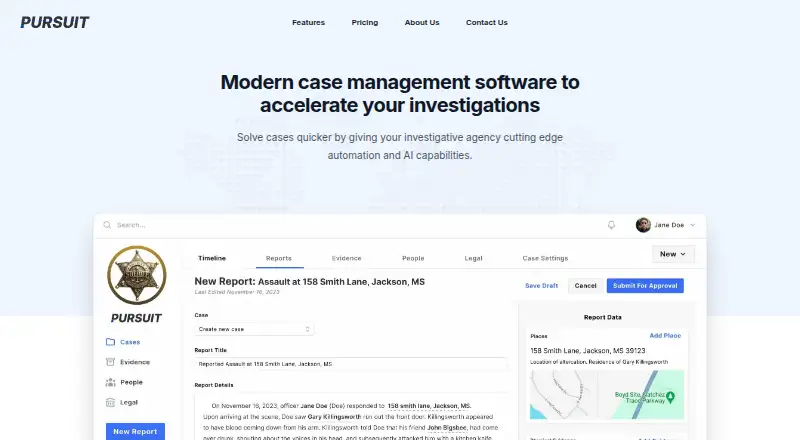Click the People group icon in sidebar
800x440 pixels.
click(x=110, y=382)
